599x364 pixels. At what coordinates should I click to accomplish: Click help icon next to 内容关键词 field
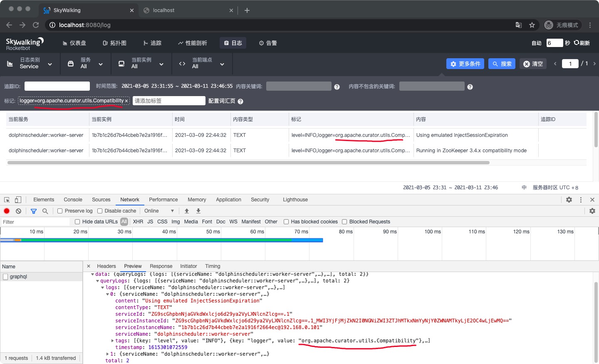[337, 87]
